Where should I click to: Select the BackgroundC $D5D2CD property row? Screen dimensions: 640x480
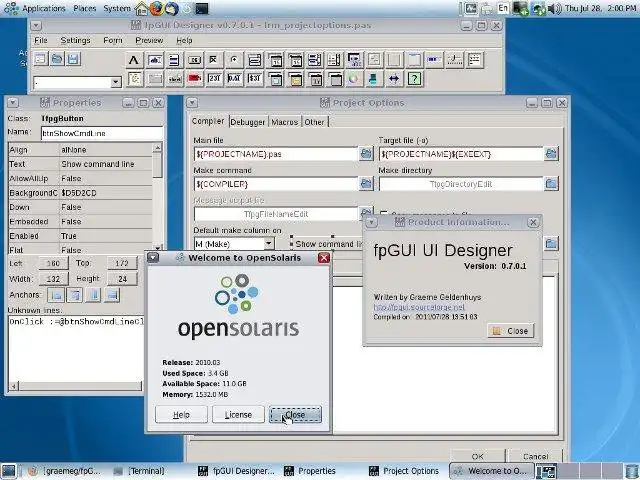80,193
